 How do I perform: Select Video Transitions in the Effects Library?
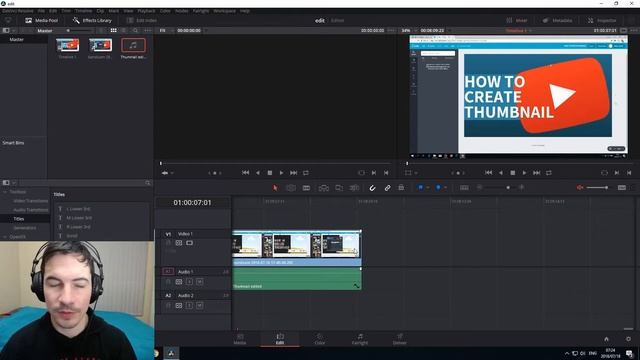(x=31, y=201)
